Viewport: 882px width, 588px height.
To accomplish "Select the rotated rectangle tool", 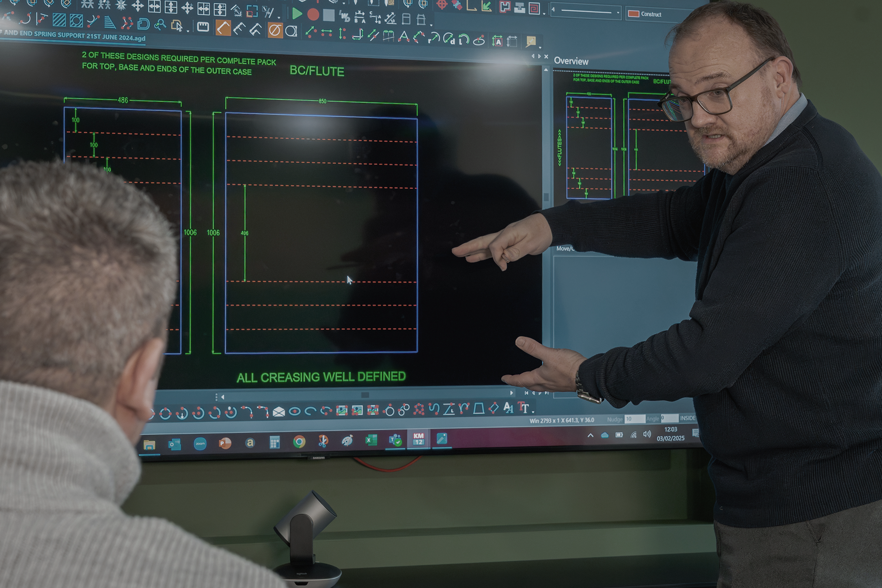I will coord(493,408).
